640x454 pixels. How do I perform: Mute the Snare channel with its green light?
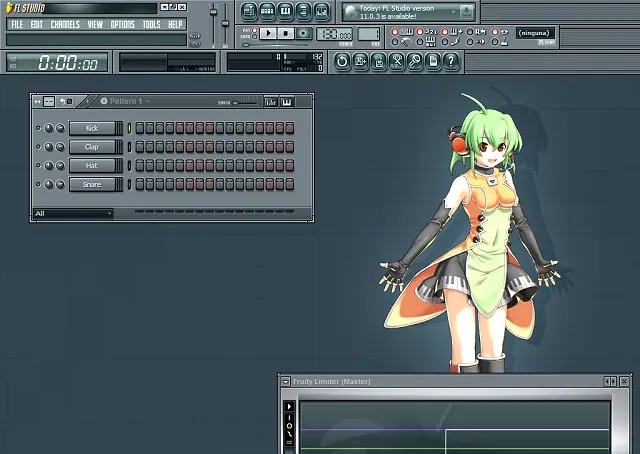click(x=38, y=184)
